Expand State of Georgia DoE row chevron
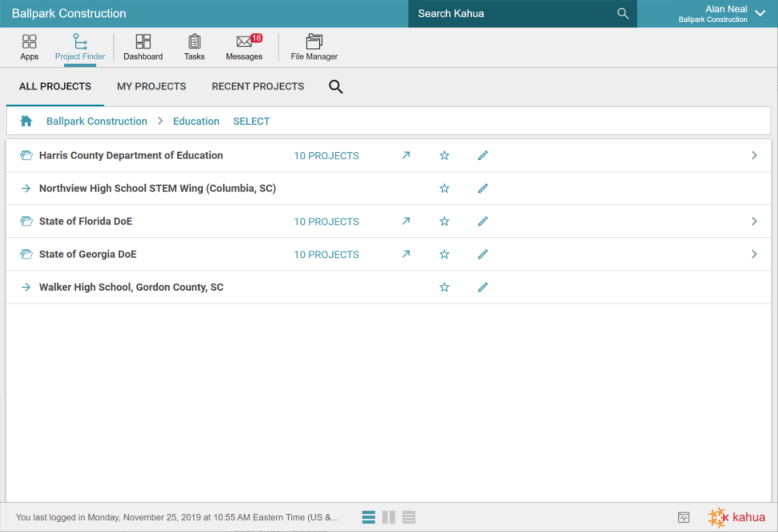This screenshot has height=532, width=778. tap(754, 254)
